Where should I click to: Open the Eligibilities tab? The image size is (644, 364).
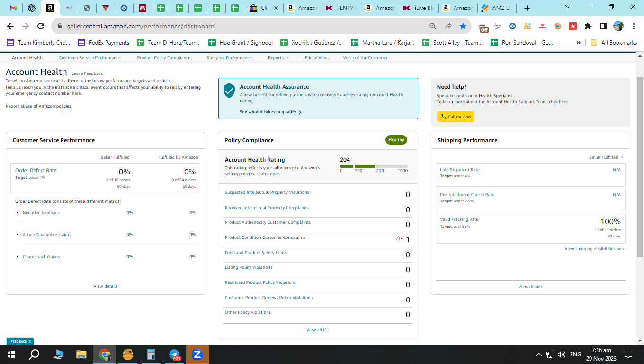click(316, 58)
